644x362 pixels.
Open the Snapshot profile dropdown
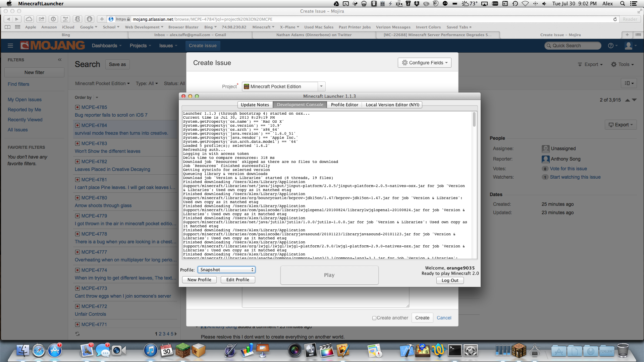click(x=226, y=270)
